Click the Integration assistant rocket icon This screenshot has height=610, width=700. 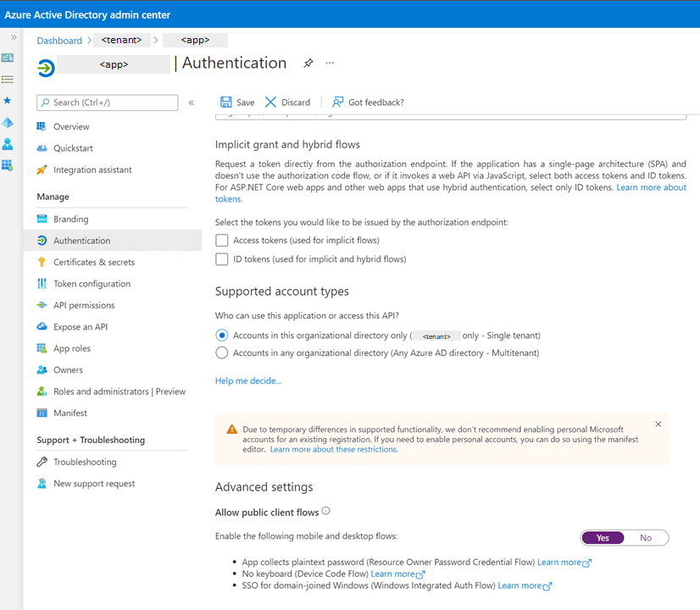click(42, 169)
